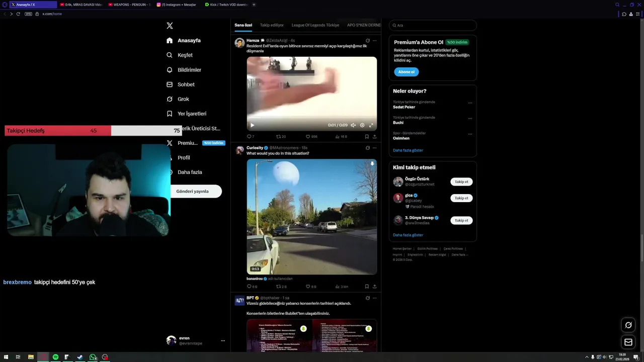
Task: Show hidden system tray icons
Action: click(587, 357)
